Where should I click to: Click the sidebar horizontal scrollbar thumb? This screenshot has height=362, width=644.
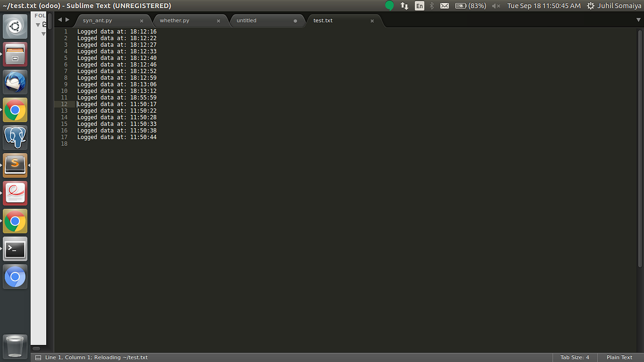36,348
